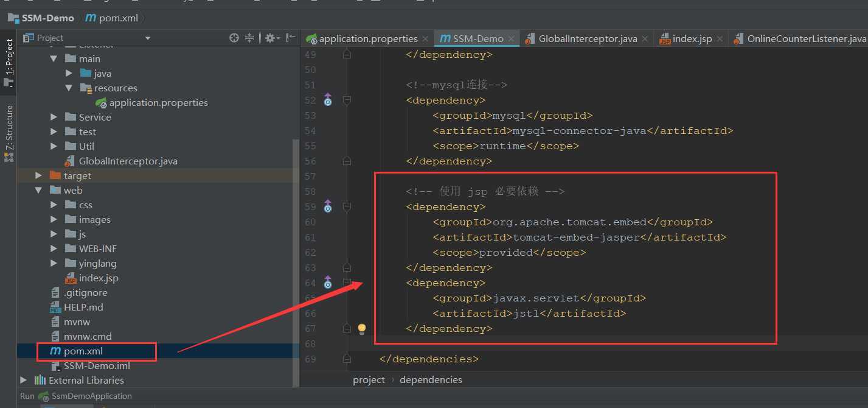Click the pom.xml breadcrumb at top
Screen dimensions: 868x408
click(x=119, y=18)
